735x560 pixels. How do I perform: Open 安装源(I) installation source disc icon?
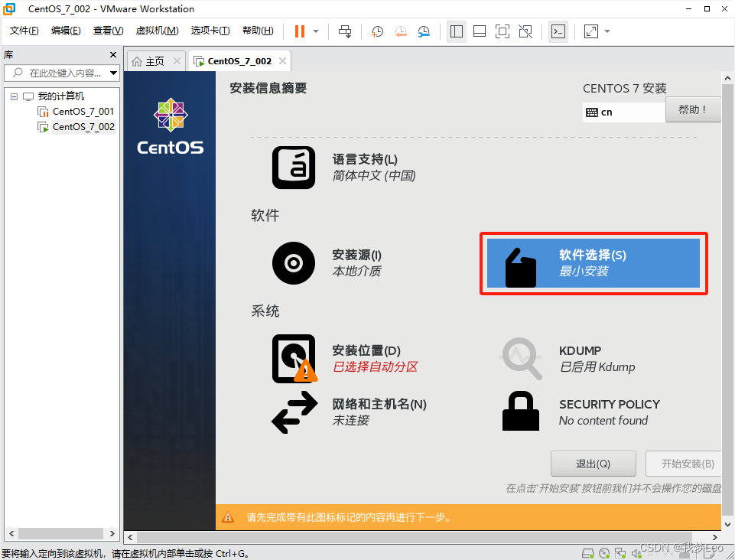(294, 263)
